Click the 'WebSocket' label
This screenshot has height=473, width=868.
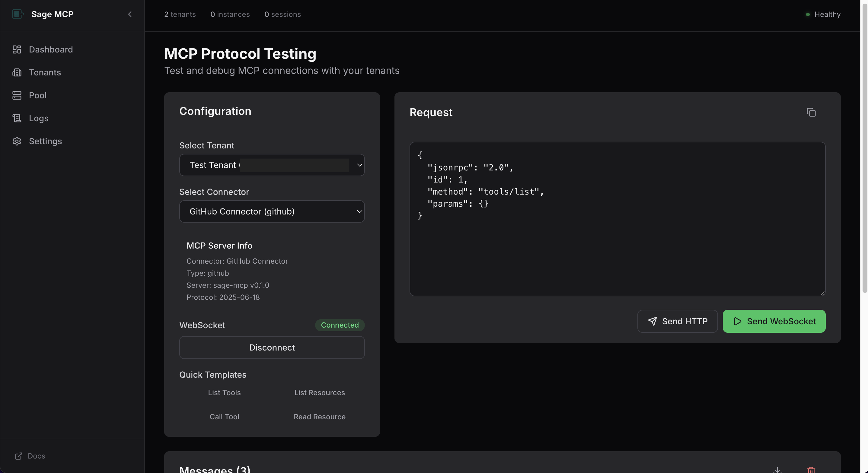pos(202,325)
